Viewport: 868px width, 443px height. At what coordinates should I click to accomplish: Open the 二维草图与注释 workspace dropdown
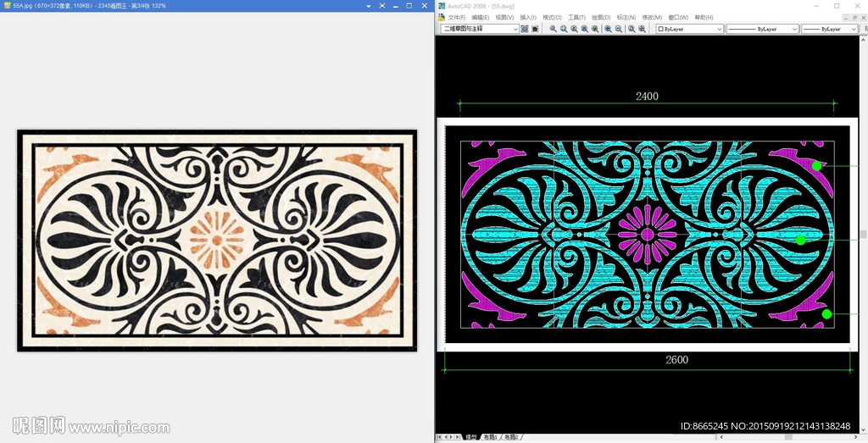tap(480, 29)
